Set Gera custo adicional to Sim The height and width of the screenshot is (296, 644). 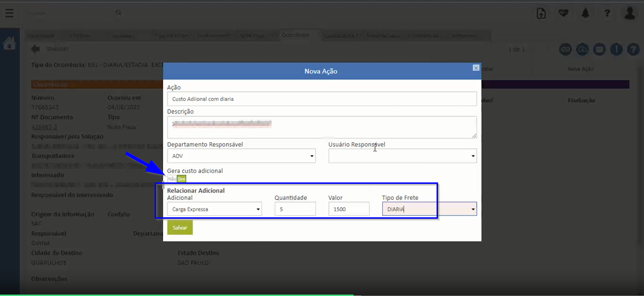pyautogui.click(x=182, y=179)
